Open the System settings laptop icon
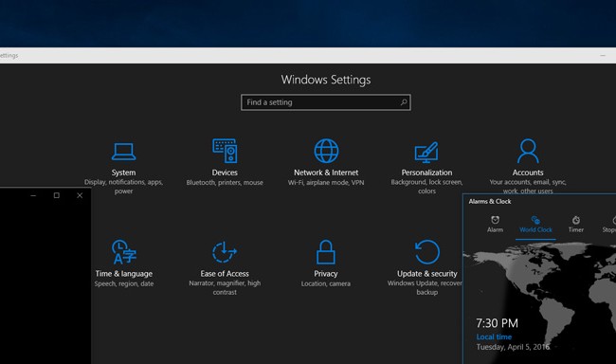This screenshot has height=364, width=616. (123, 152)
